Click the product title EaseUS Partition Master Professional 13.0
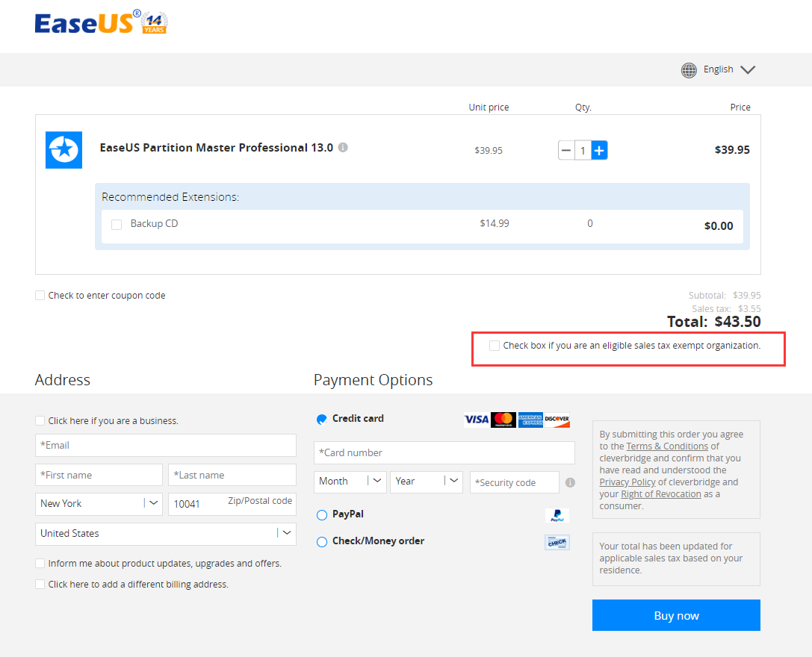Image resolution: width=812 pixels, height=657 pixels. 217,148
